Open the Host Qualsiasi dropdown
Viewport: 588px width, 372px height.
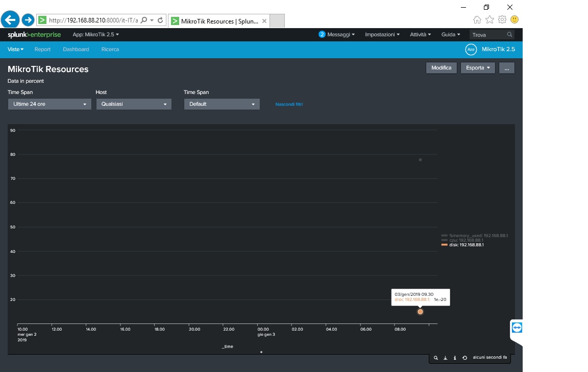(134, 104)
